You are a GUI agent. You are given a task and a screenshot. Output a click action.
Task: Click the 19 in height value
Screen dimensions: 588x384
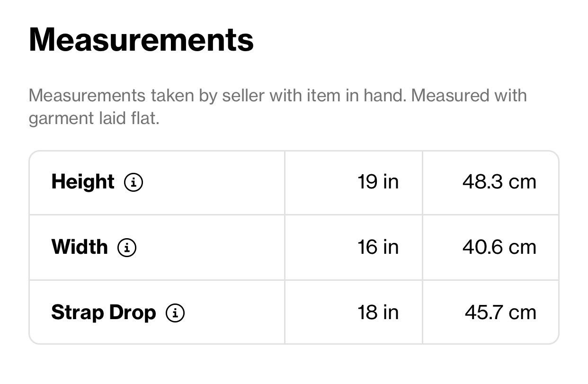tap(378, 182)
